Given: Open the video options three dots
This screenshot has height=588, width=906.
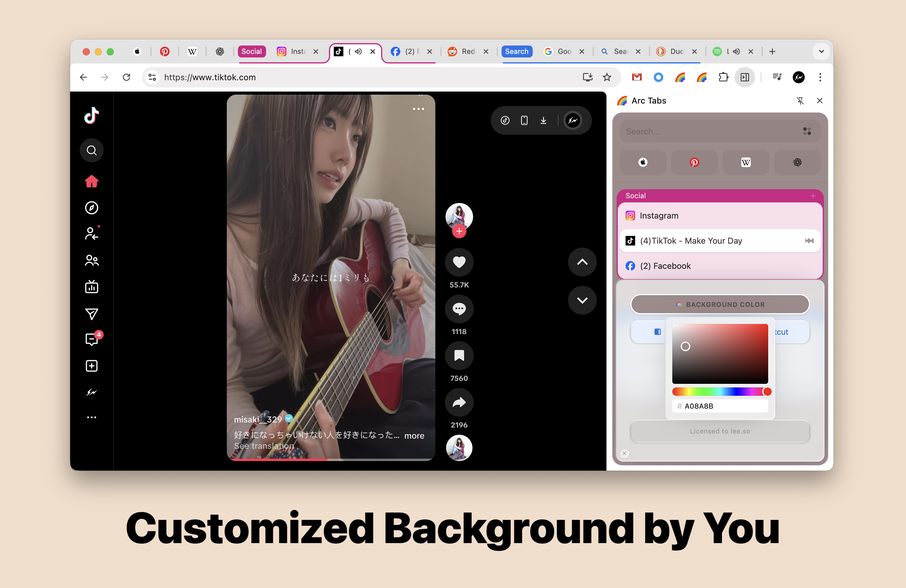Looking at the screenshot, I should coord(418,109).
